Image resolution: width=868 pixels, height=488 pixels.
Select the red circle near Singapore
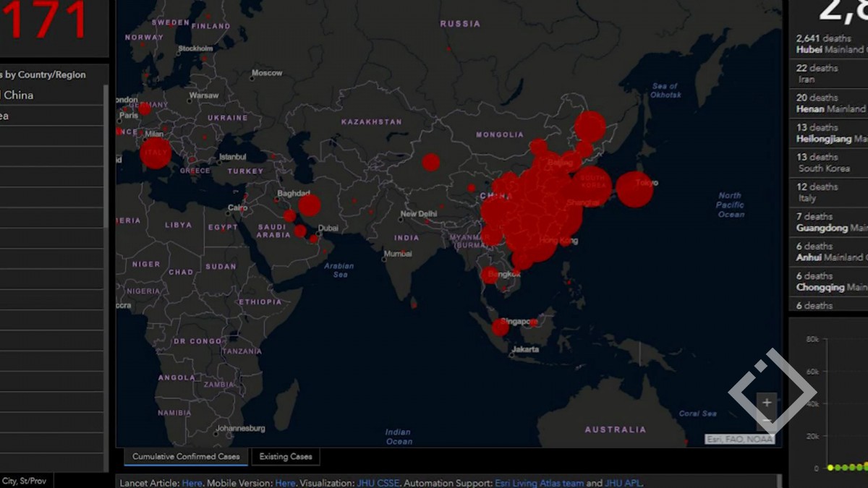point(501,328)
